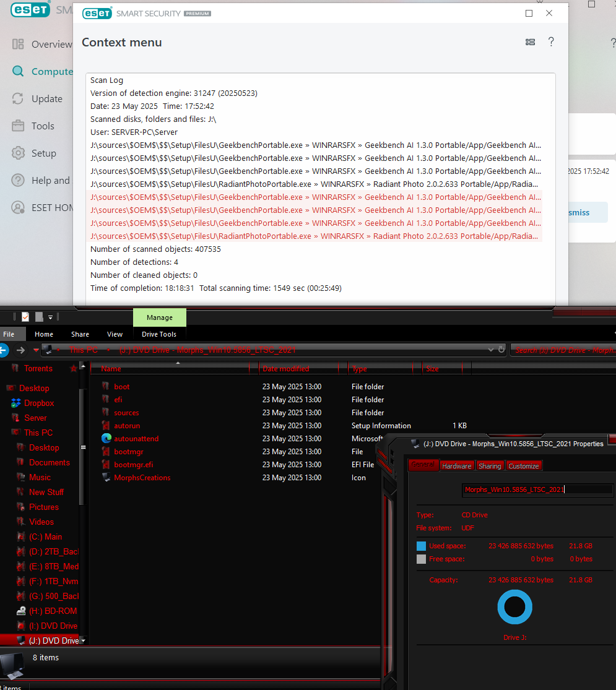Open help question mark in Context menu dialog
The height and width of the screenshot is (690, 616).
[x=551, y=42]
